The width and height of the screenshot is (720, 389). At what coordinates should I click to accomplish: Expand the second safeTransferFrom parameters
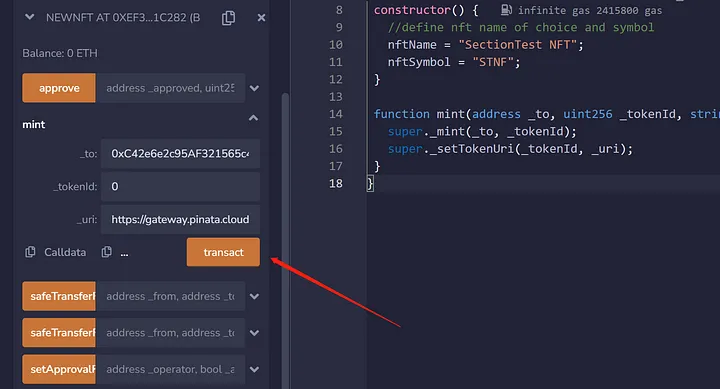click(254, 333)
